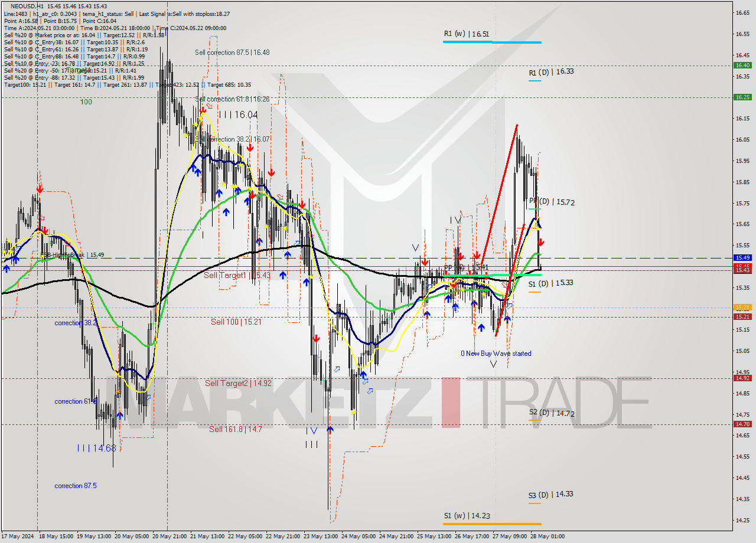
Task: Select the '25 May 13:00' time axis label
Action: [434, 537]
